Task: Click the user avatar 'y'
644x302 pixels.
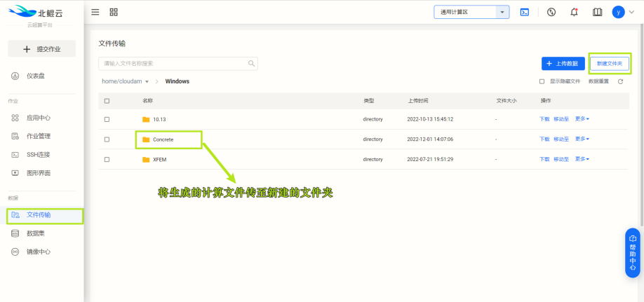Action: tap(618, 12)
